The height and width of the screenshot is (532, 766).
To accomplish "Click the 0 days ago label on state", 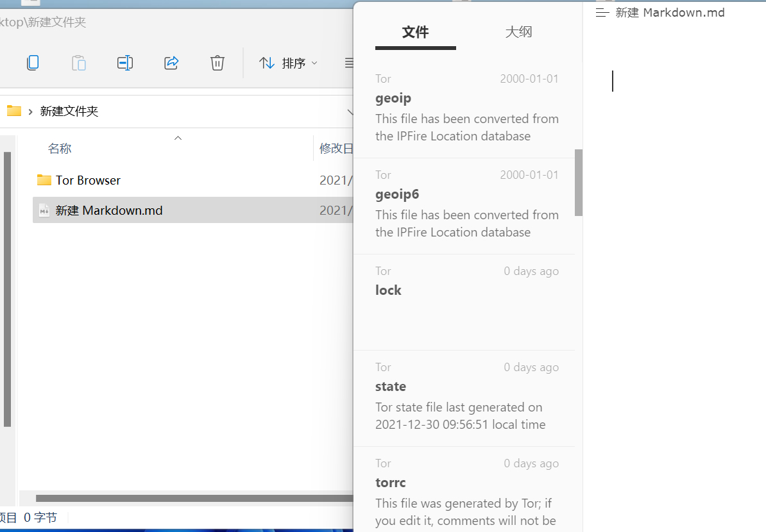I will coord(531,367).
